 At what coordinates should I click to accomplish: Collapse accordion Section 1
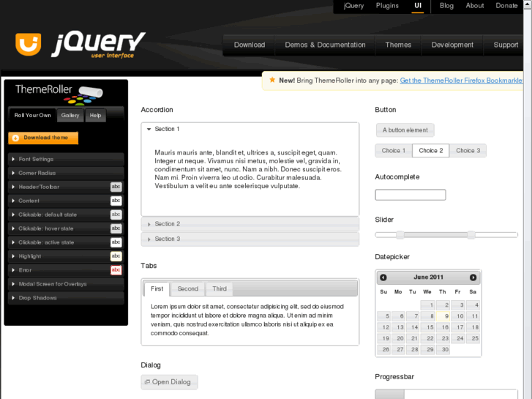[x=250, y=129]
